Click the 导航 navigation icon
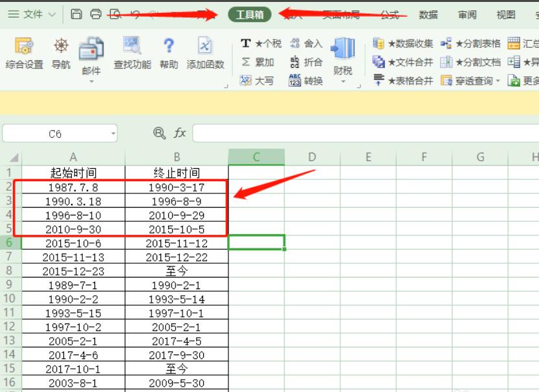Screen dimensions: 539x392 tap(61, 52)
